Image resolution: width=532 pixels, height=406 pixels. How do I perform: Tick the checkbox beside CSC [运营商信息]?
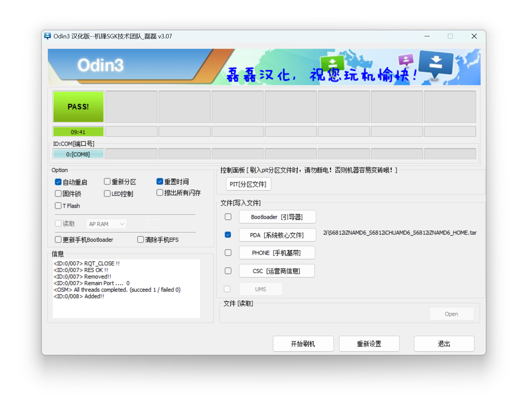228,271
